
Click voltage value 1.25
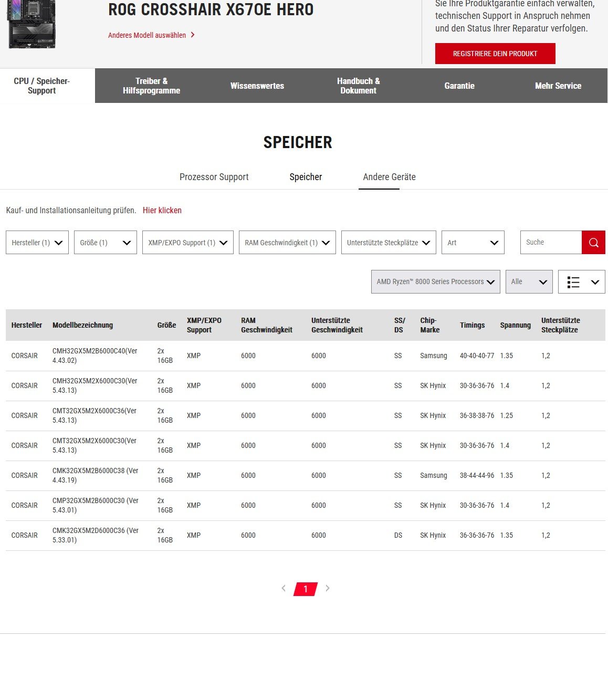pos(507,415)
